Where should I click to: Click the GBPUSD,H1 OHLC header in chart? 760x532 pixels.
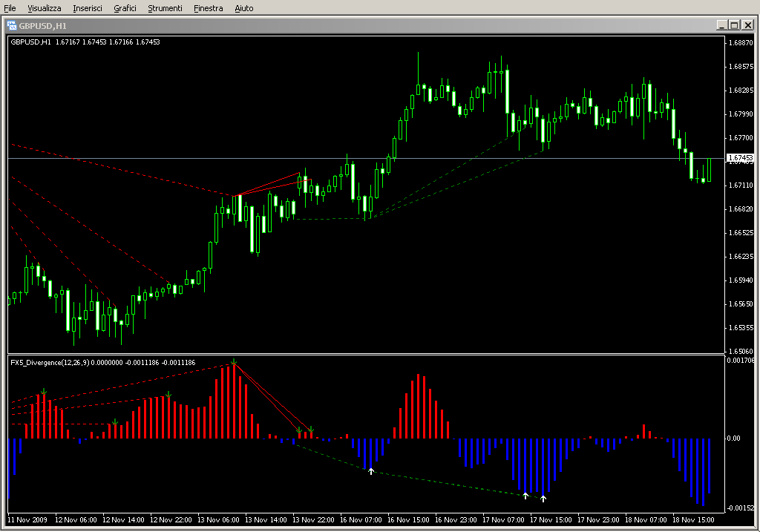[85, 42]
